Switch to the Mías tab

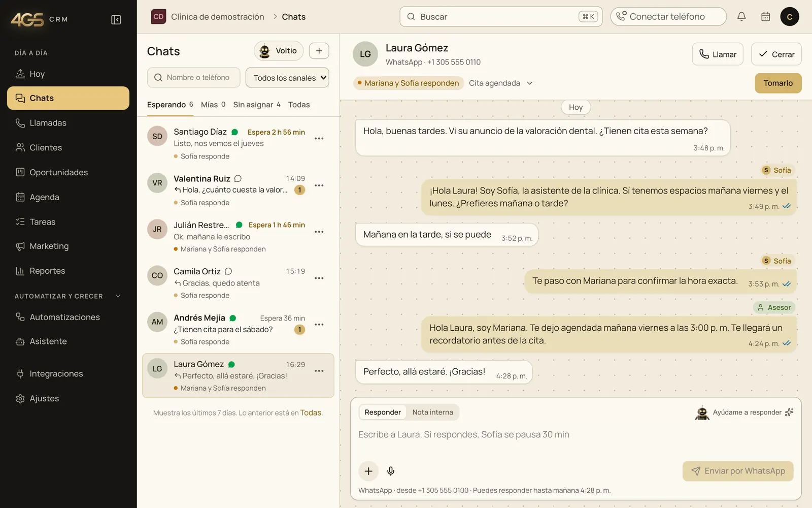(x=213, y=105)
